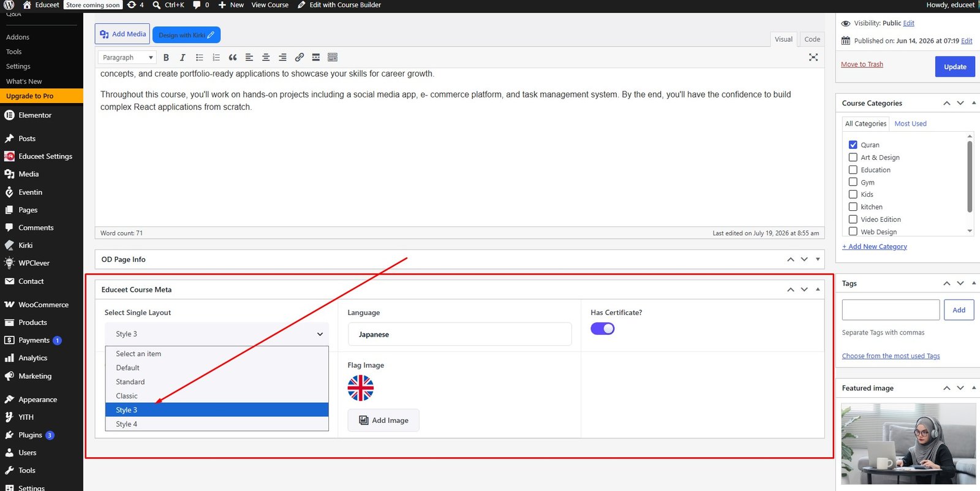Viewport: 980px width, 491px height.
Task: Insert Read More tag
Action: point(316,58)
